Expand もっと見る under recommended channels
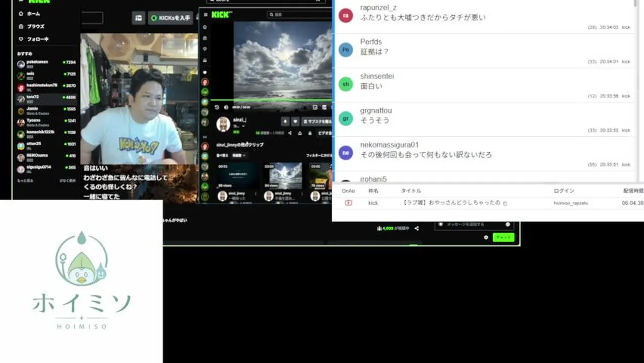The height and width of the screenshot is (363, 644). pyautogui.click(x=25, y=180)
